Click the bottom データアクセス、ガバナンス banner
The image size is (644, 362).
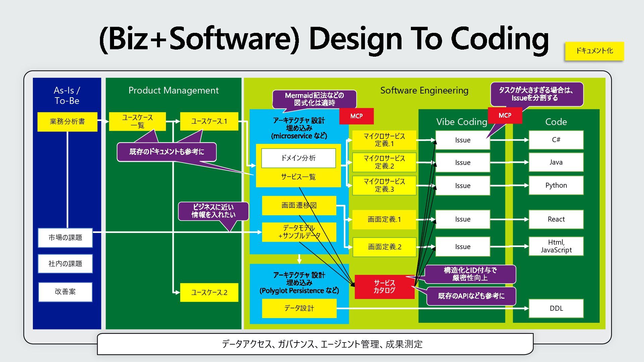point(315,344)
